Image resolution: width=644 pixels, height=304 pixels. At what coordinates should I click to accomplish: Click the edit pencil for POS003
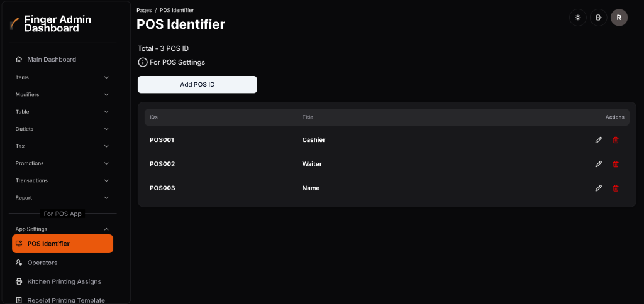click(x=598, y=188)
